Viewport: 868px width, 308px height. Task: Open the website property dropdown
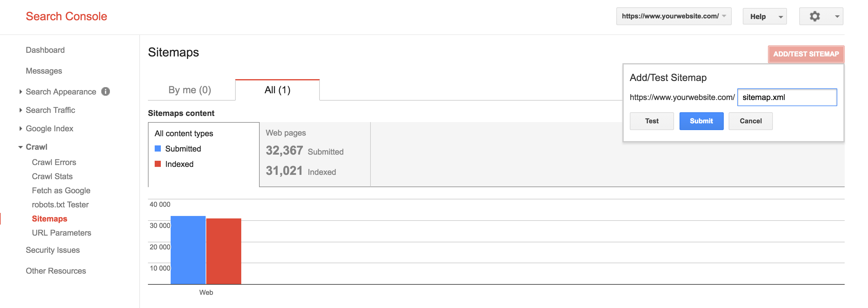coord(673,16)
